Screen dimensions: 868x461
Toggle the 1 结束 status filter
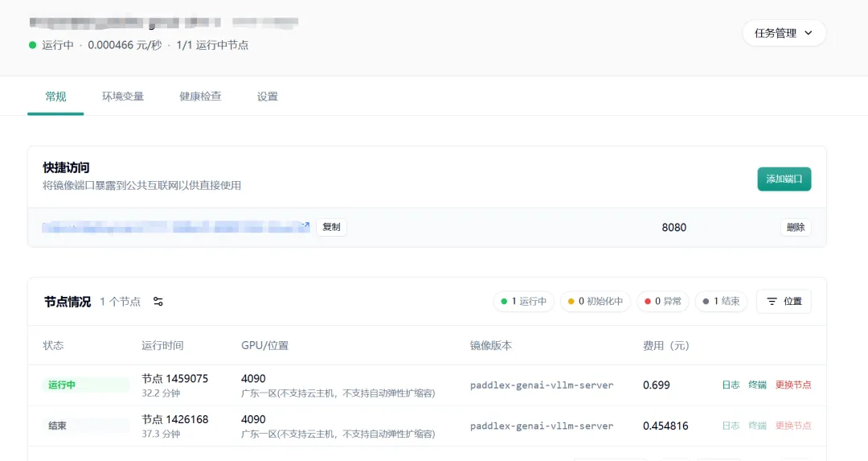[x=721, y=302]
